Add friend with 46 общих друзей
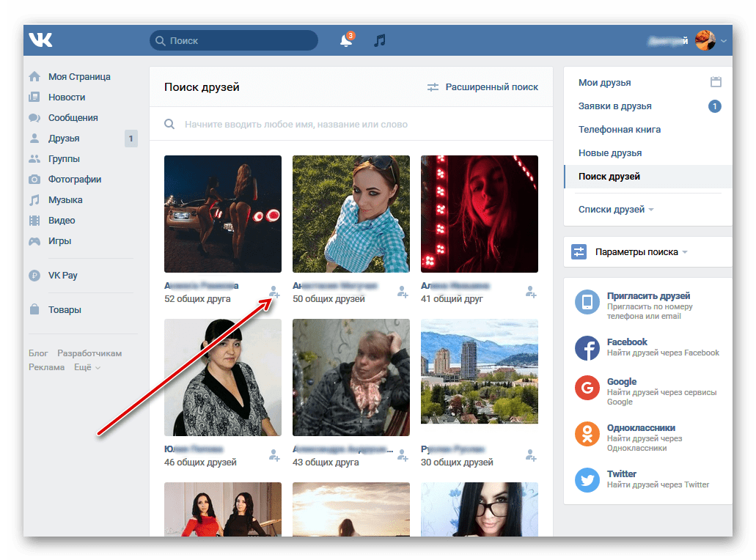The image size is (756, 560). coord(274,455)
